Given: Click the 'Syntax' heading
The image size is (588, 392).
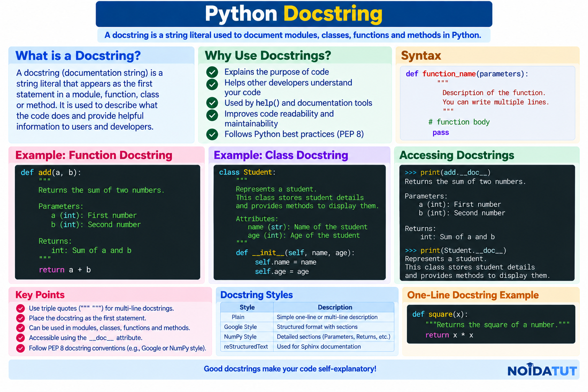Looking at the screenshot, I should coord(421,56).
